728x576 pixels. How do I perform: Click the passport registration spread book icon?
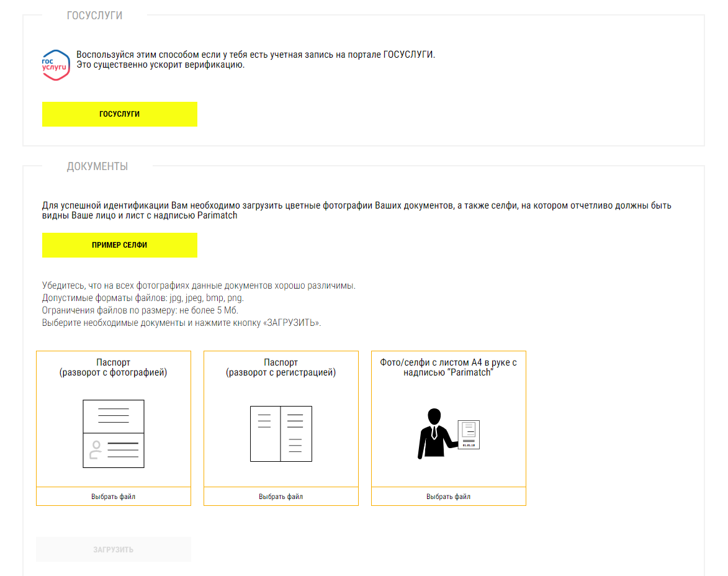(x=281, y=433)
